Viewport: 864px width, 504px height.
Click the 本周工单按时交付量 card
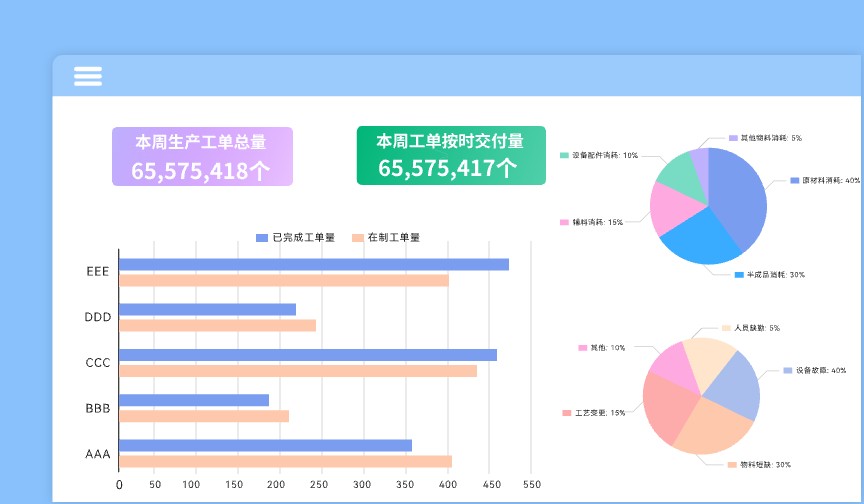pos(451,155)
